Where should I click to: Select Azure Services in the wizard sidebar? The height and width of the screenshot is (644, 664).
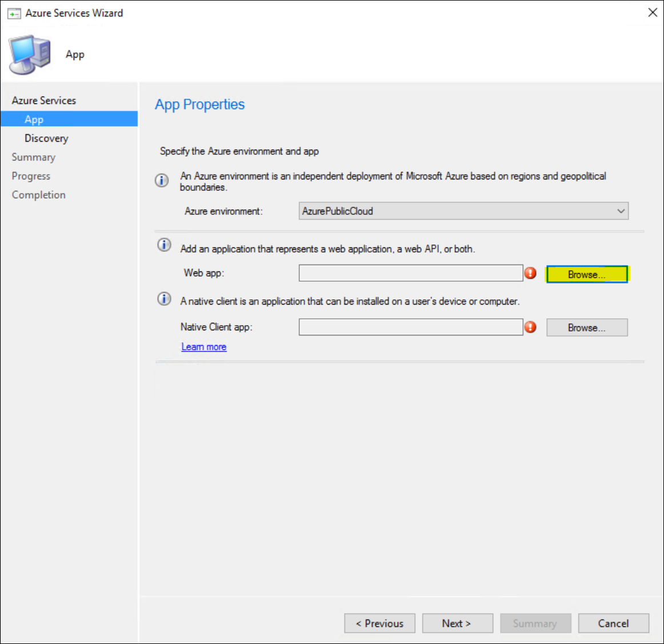(43, 101)
